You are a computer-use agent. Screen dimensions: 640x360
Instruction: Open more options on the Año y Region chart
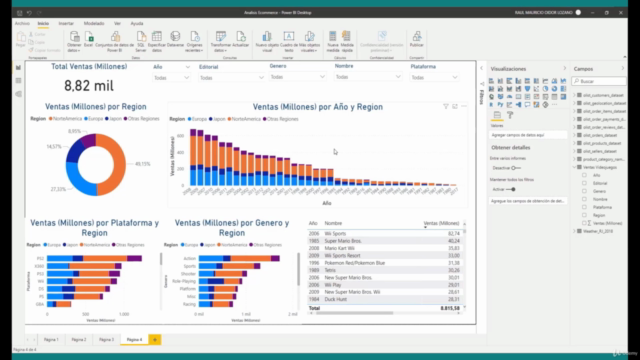(x=464, y=107)
